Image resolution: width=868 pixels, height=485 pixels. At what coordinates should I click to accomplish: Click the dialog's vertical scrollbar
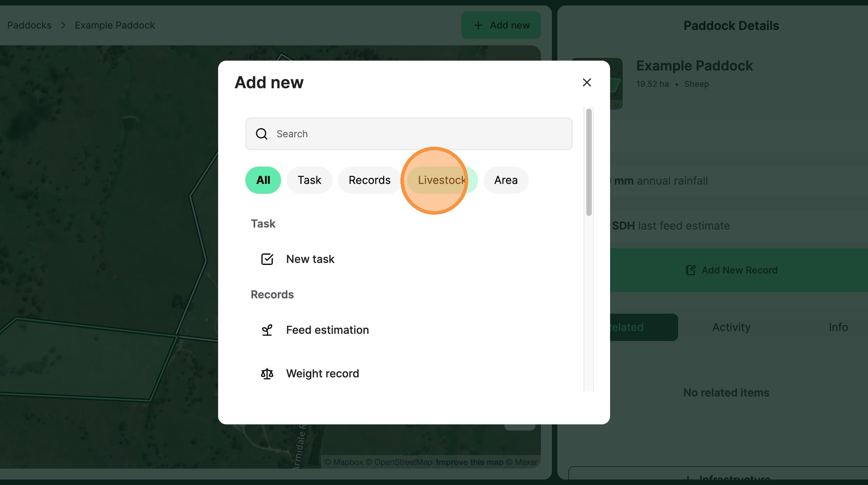coord(589,162)
